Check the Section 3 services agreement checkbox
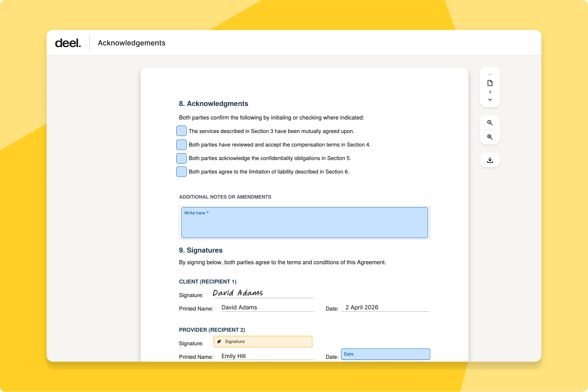 tap(181, 131)
